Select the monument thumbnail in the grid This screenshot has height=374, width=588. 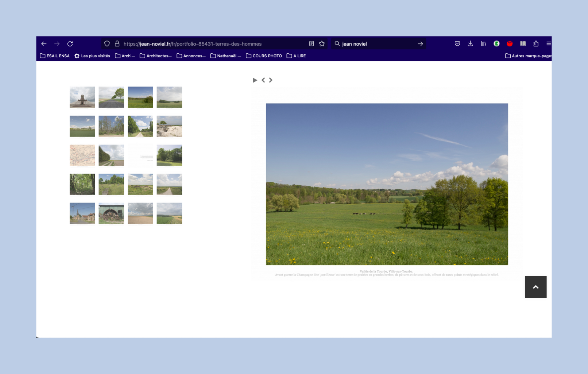click(82, 97)
